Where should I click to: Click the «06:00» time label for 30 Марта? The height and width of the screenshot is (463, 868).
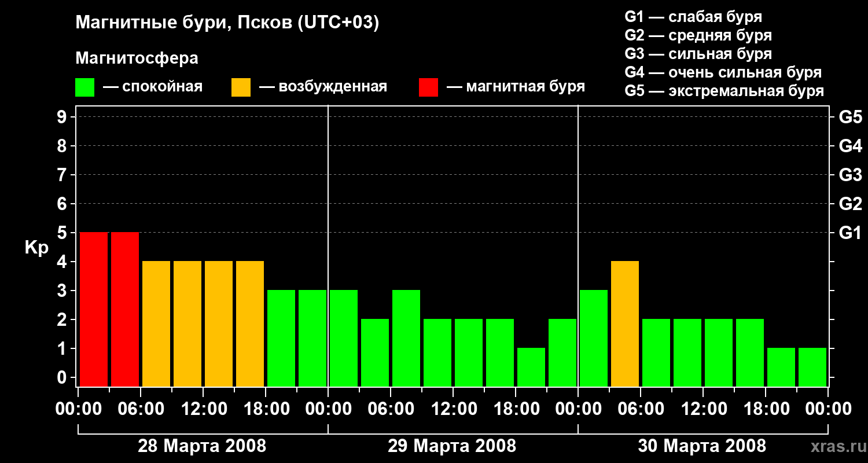641,409
